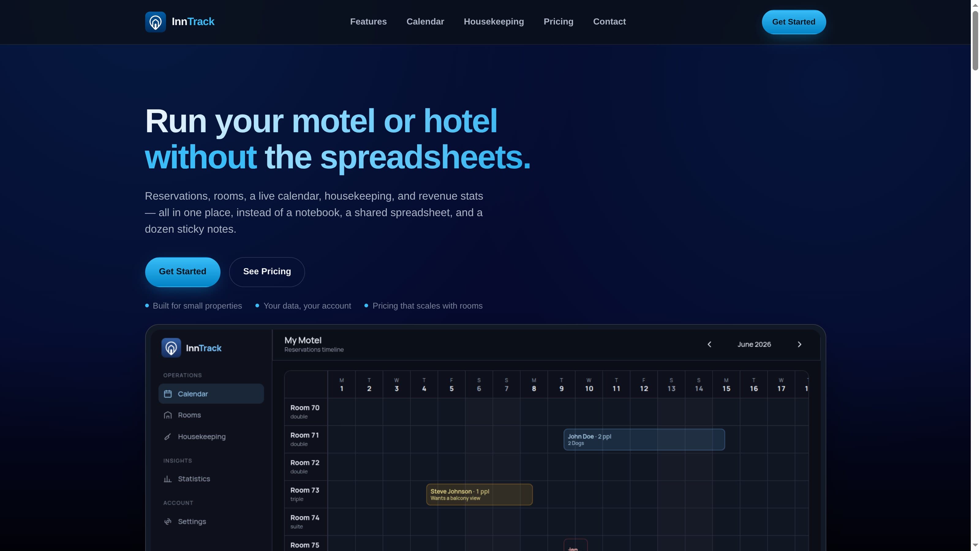The width and height of the screenshot is (980, 551).
Task: Open the Pricing nav link
Action: point(558,22)
